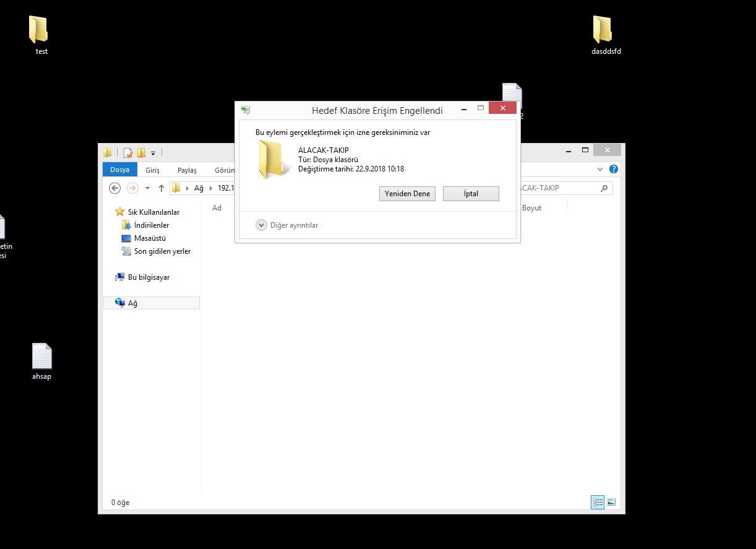Navigate up one folder level
756x549 pixels.
(161, 188)
